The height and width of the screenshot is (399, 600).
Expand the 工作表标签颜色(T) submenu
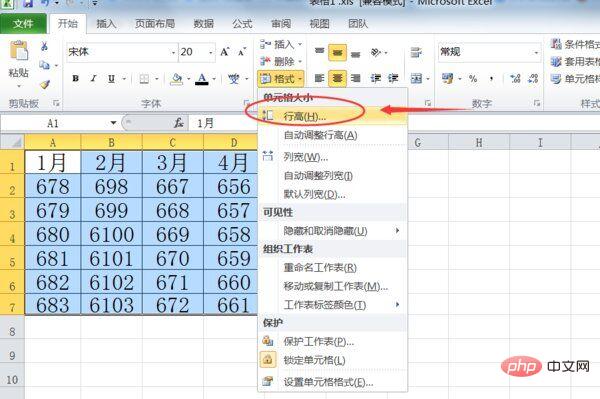pyautogui.click(x=398, y=305)
